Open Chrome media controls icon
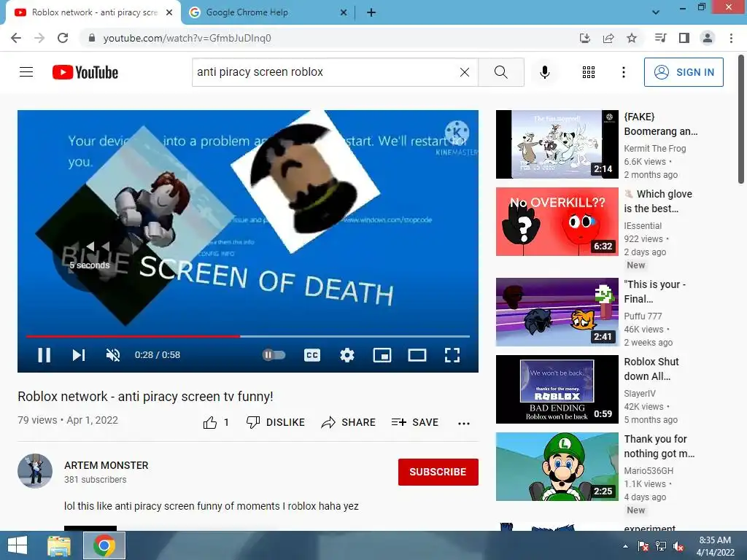Screen dimensions: 747x560 pyautogui.click(x=660, y=38)
